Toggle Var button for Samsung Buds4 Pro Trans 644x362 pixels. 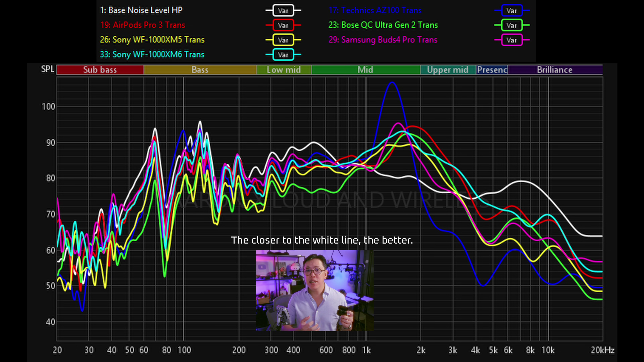tap(511, 40)
